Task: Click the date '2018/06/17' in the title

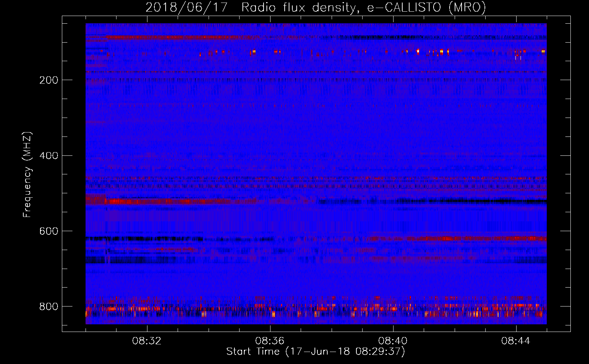Action: point(187,8)
